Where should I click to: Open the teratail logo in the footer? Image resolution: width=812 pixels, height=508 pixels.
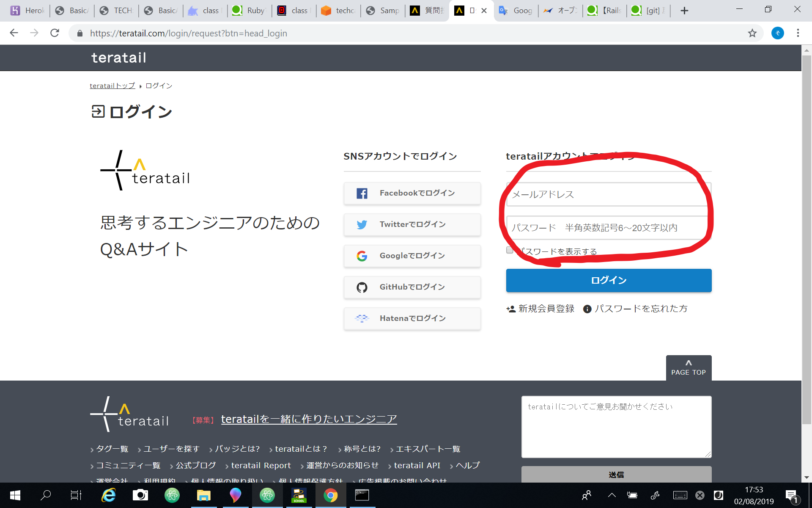coord(129,414)
